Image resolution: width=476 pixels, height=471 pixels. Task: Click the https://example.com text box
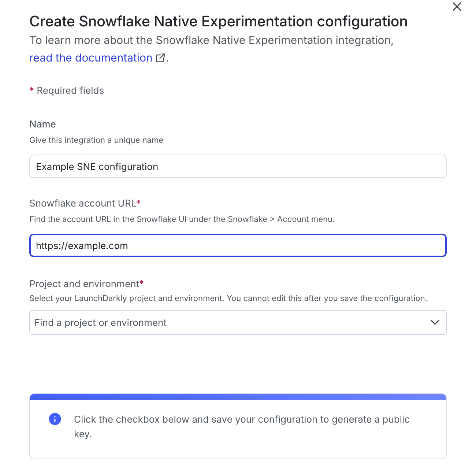click(x=238, y=245)
